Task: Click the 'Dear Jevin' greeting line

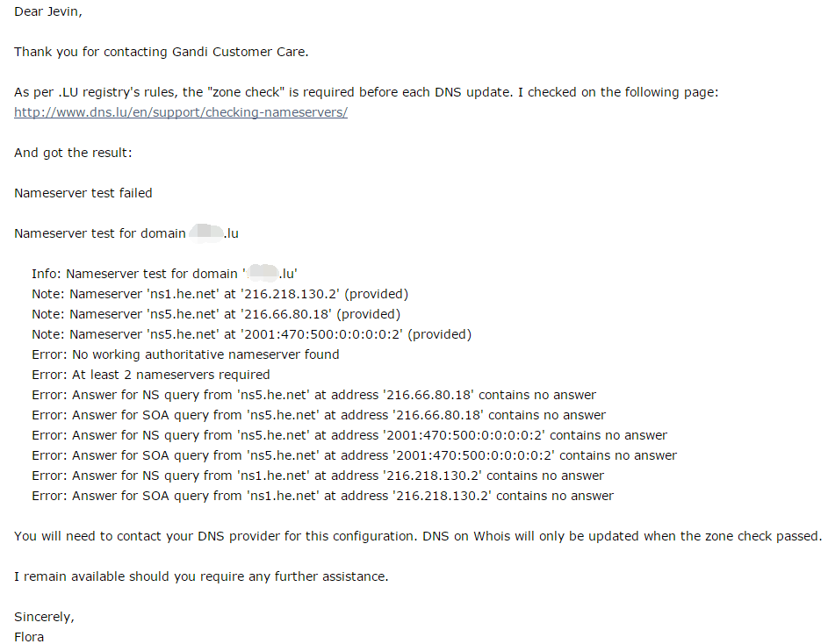Action: (x=48, y=11)
